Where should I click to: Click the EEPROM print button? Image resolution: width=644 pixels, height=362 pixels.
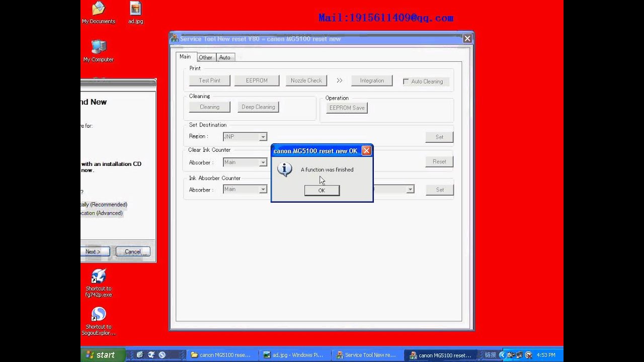(x=257, y=80)
